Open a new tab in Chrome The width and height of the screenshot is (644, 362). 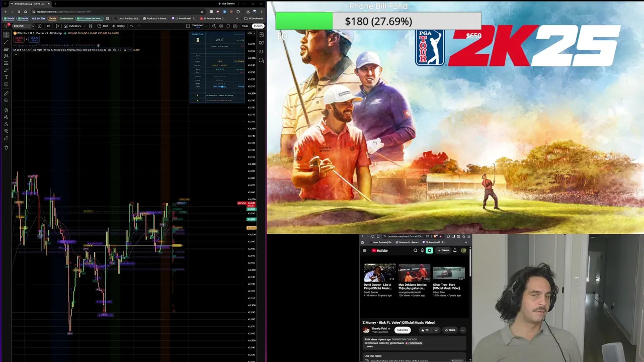pyautogui.click(x=55, y=4)
